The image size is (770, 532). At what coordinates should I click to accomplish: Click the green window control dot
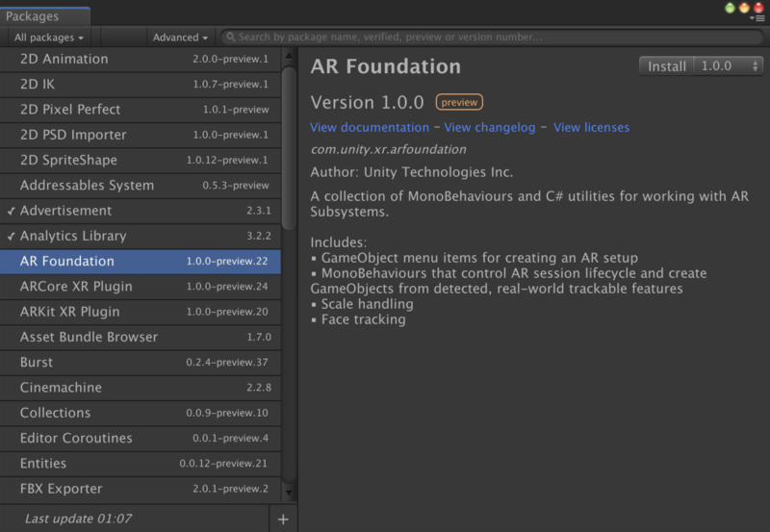(x=730, y=8)
